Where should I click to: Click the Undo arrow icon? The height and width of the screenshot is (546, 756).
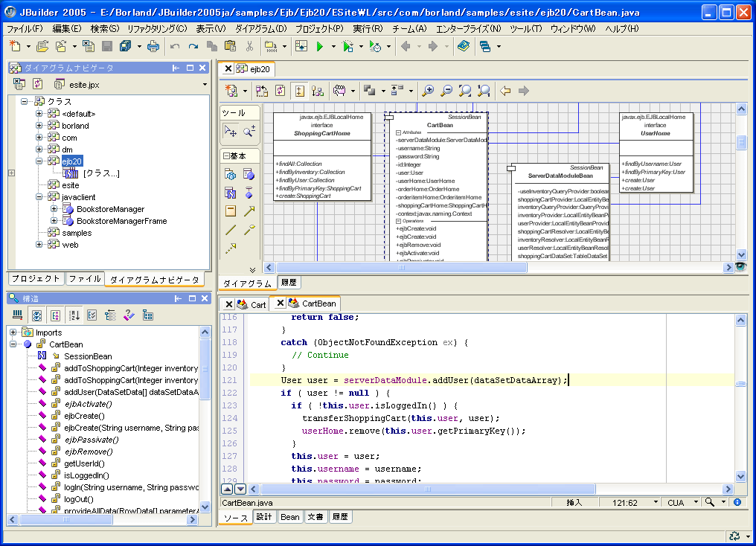pos(175,46)
